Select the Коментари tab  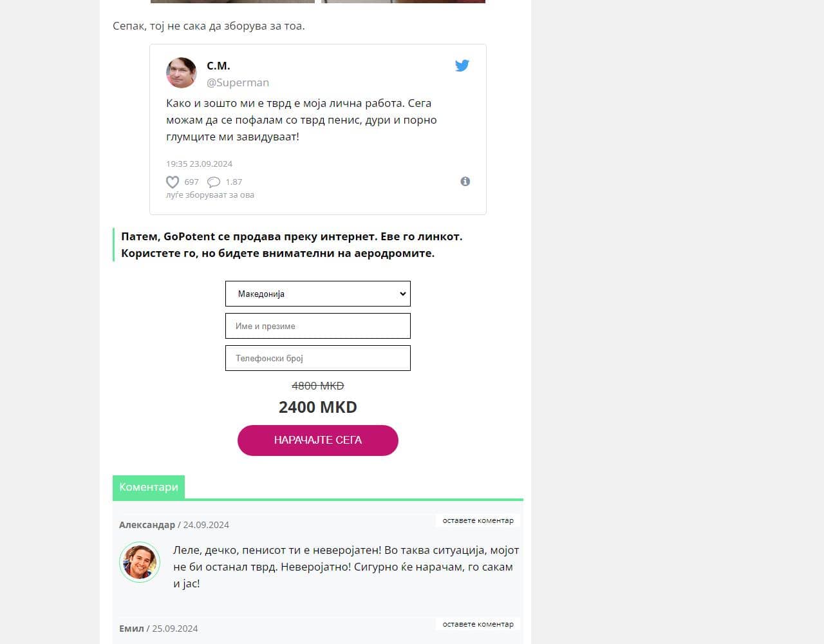click(x=149, y=488)
